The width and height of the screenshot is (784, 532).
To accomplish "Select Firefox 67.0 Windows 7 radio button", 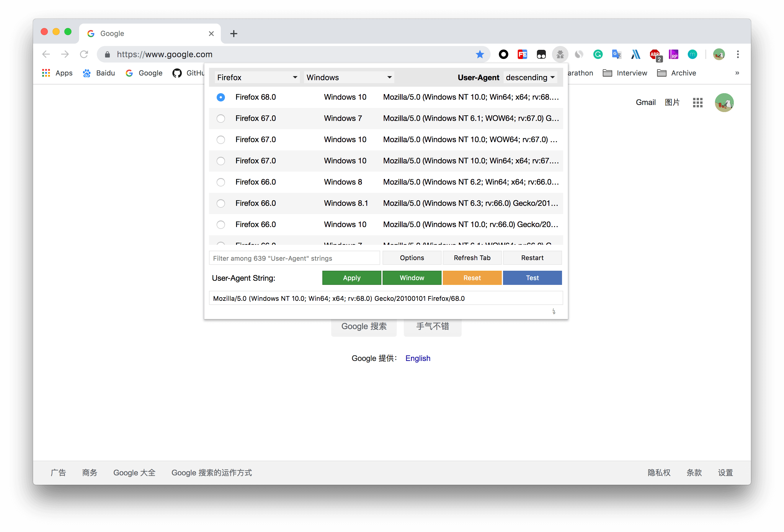I will (x=220, y=118).
